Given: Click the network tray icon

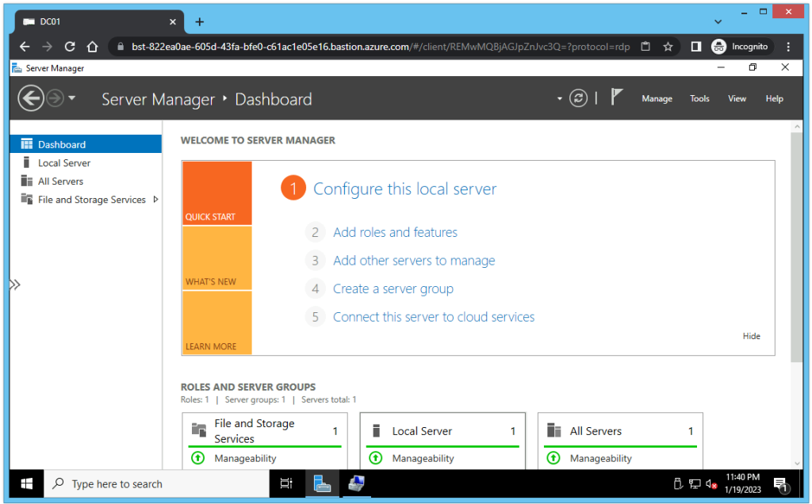Looking at the screenshot, I should click(695, 484).
